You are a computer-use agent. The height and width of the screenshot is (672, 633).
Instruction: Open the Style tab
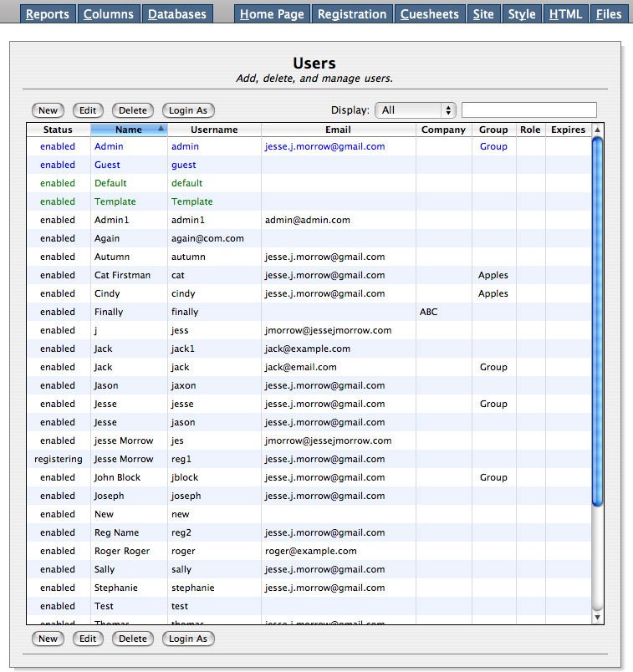coord(522,14)
